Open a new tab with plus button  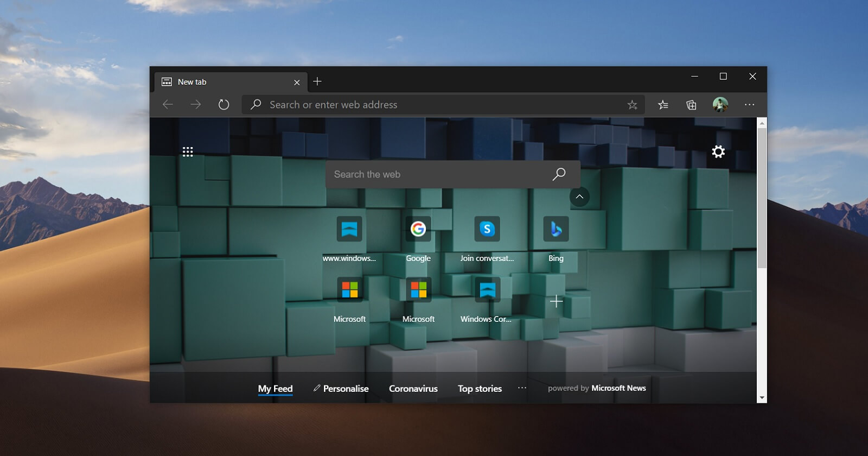(317, 81)
